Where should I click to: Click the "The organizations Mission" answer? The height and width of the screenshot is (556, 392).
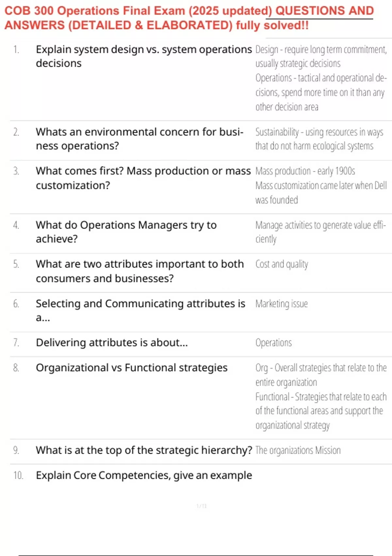298,450
